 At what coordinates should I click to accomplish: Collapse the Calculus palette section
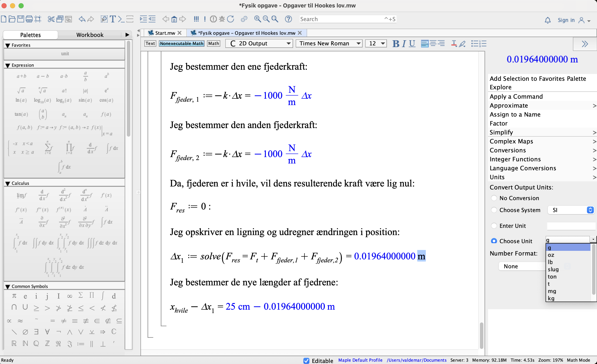8,183
